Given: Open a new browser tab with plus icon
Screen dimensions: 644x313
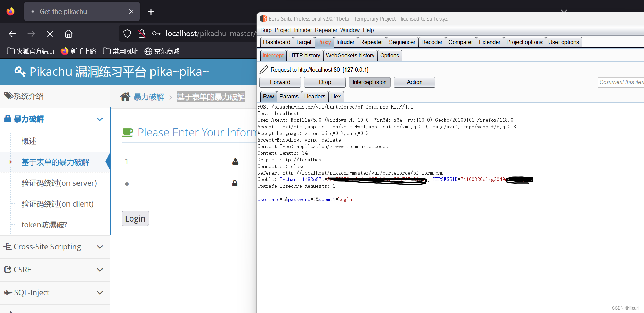Looking at the screenshot, I should tap(151, 12).
